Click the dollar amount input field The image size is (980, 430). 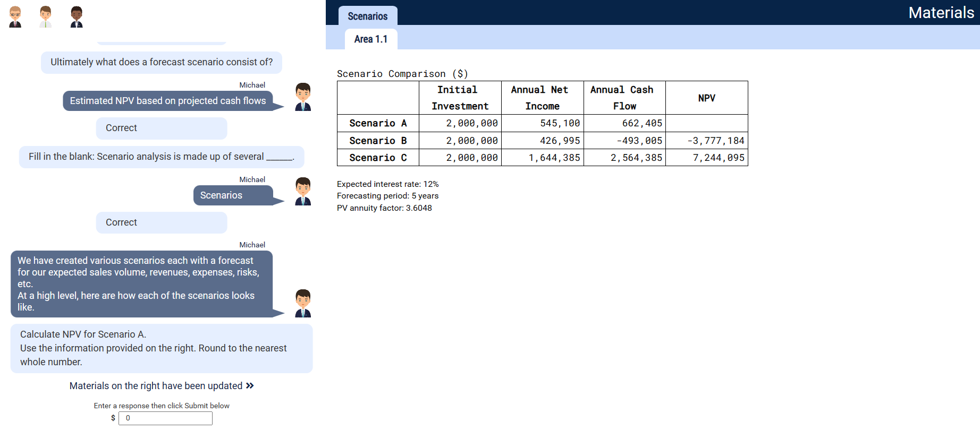(x=165, y=418)
